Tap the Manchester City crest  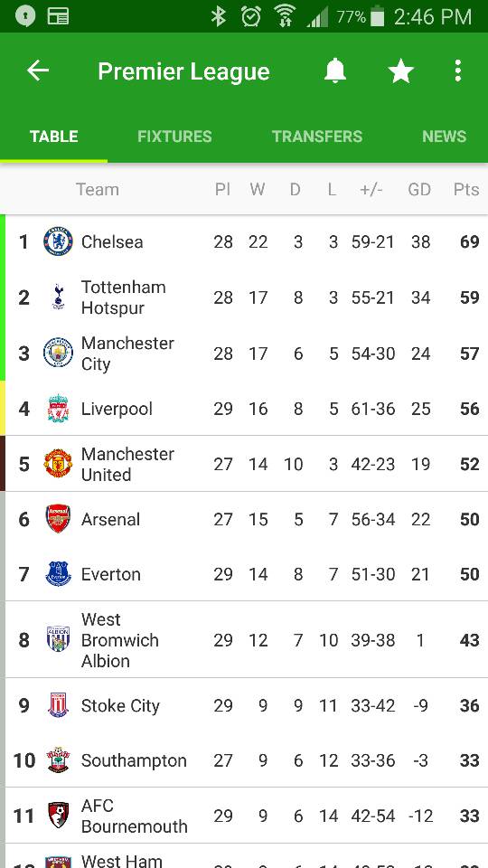[58, 354]
